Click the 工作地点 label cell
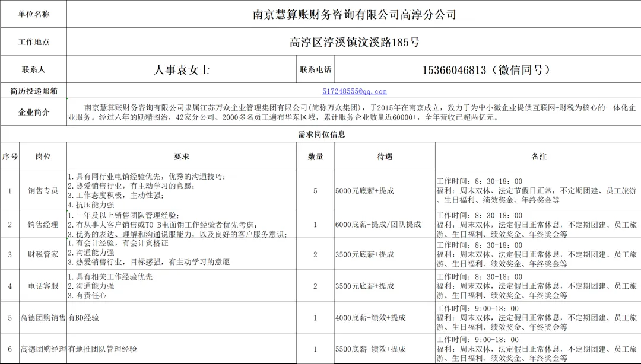The width and height of the screenshot is (641, 364). pos(33,41)
